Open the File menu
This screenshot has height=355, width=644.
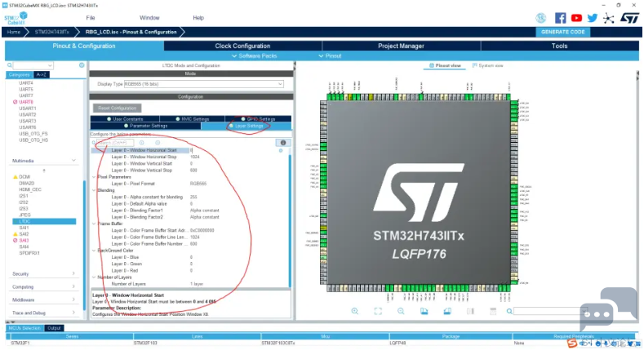(x=91, y=18)
